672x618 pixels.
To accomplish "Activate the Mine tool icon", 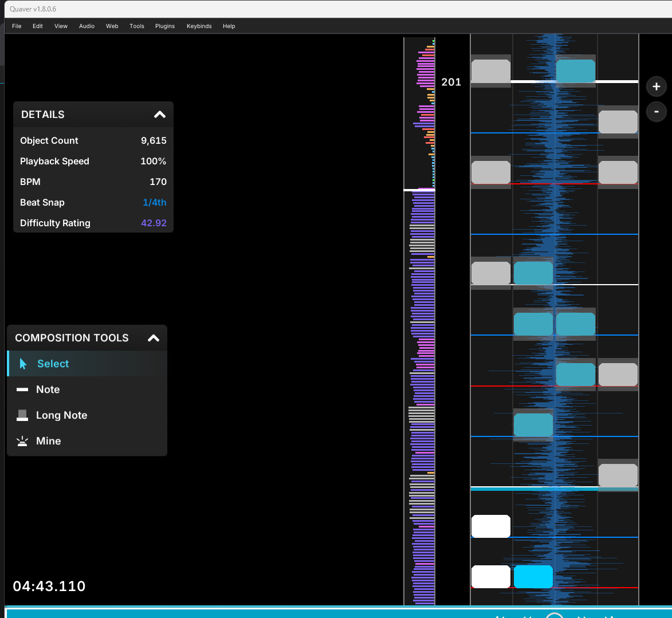I will tap(22, 441).
